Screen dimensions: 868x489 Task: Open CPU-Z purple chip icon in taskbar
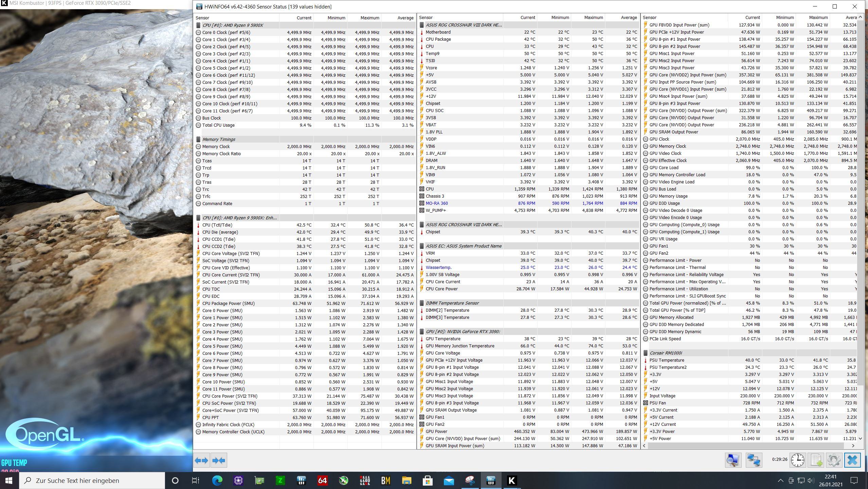pyautogui.click(x=238, y=481)
